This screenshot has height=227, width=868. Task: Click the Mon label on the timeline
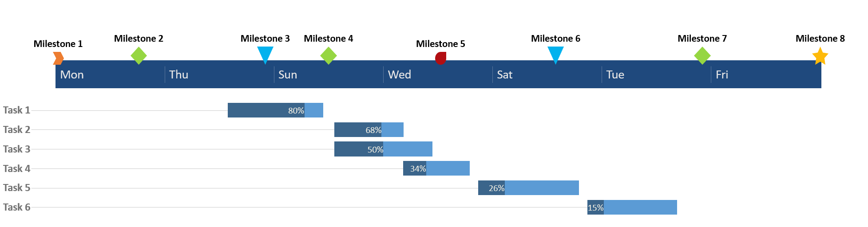coord(72,75)
